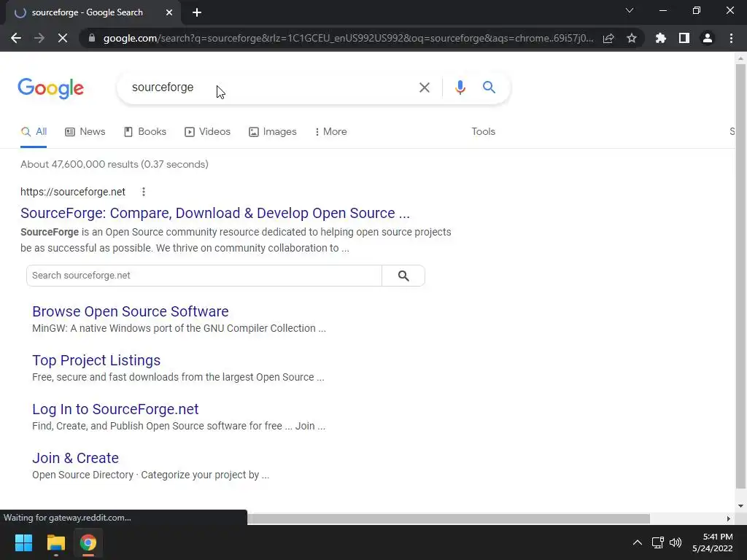Select the All results tab
The image size is (747, 560).
(x=34, y=132)
